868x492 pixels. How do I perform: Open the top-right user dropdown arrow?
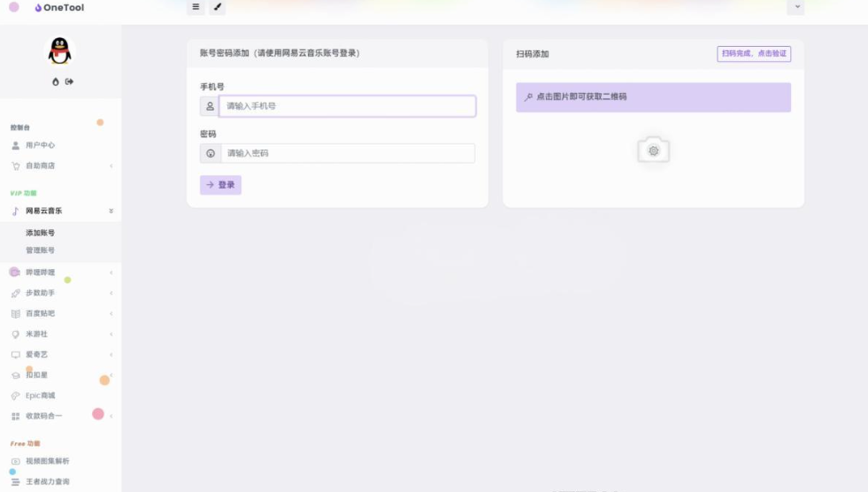(795, 7)
